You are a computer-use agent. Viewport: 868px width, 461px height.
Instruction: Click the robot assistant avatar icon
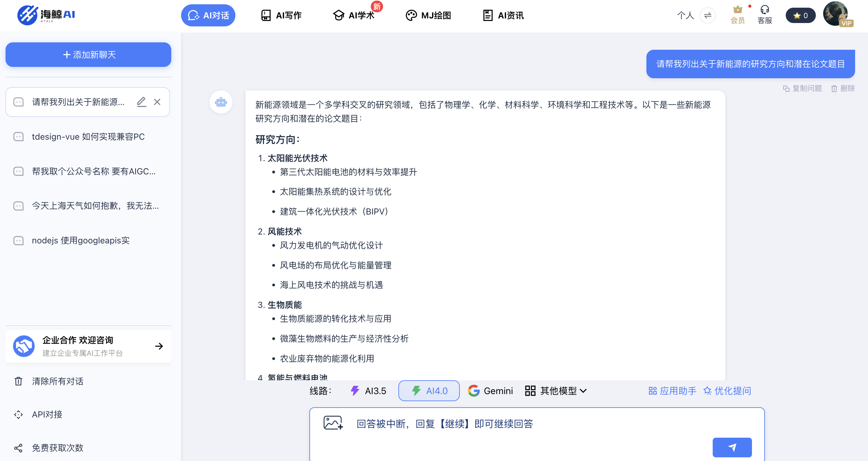pyautogui.click(x=221, y=102)
